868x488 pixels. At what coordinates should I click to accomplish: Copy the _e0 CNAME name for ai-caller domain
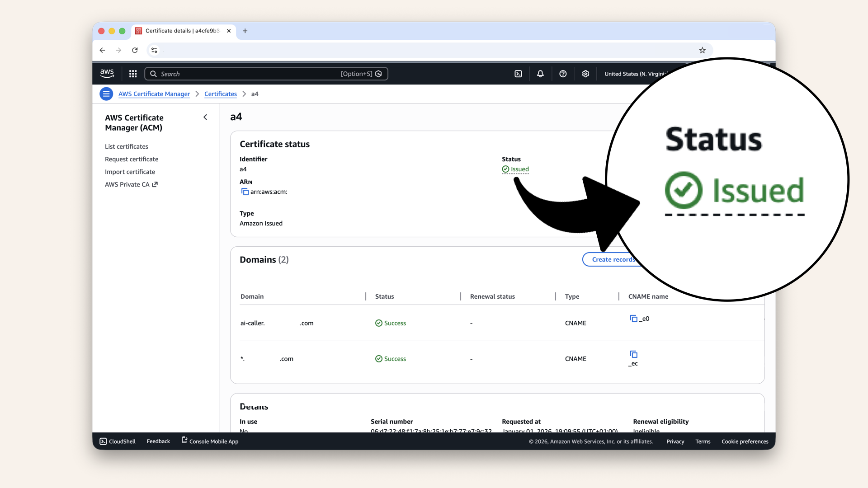[634, 318]
